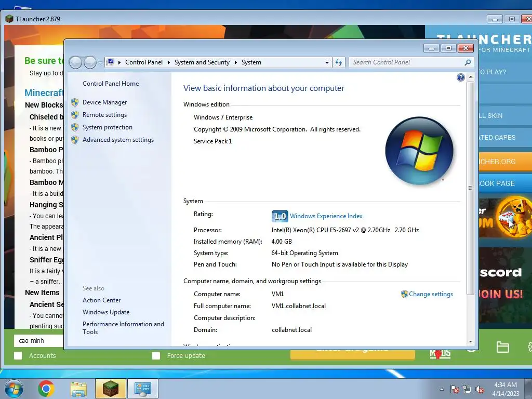
Task: Click the shield icon beside System protection
Action: [x=75, y=127]
